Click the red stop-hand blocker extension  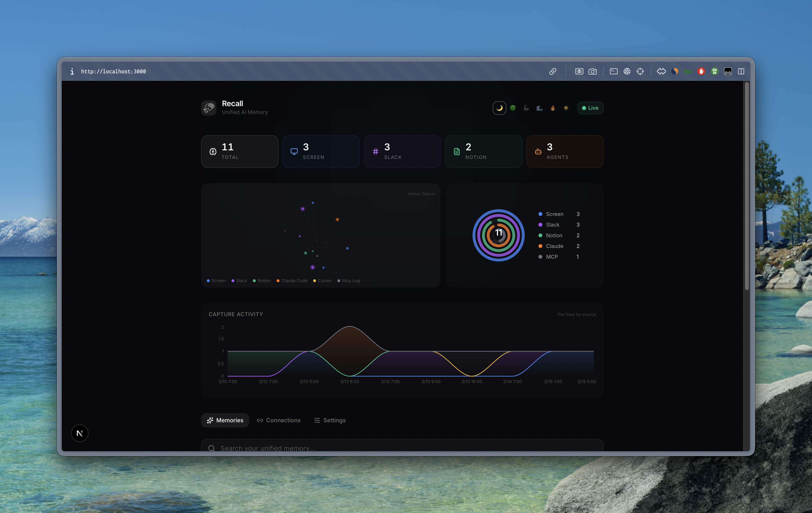coord(701,71)
